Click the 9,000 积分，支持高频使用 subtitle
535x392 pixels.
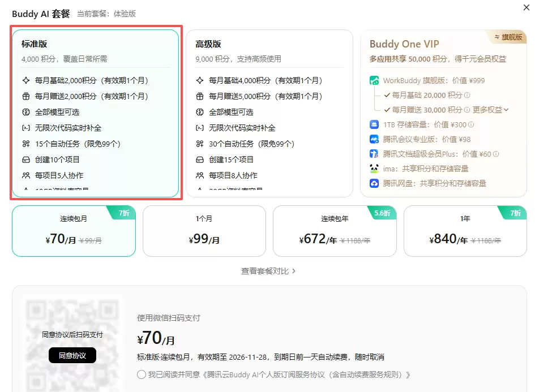(238, 59)
